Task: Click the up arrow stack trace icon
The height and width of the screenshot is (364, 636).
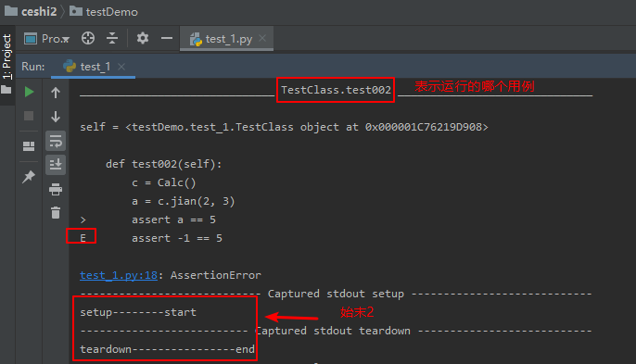Action: click(56, 93)
